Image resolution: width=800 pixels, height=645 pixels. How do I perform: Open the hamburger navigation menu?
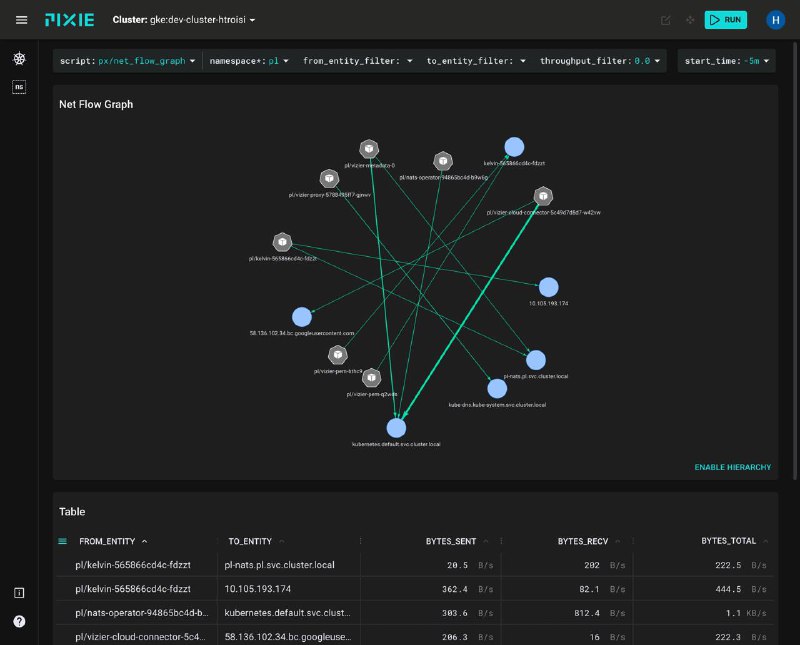click(x=21, y=20)
